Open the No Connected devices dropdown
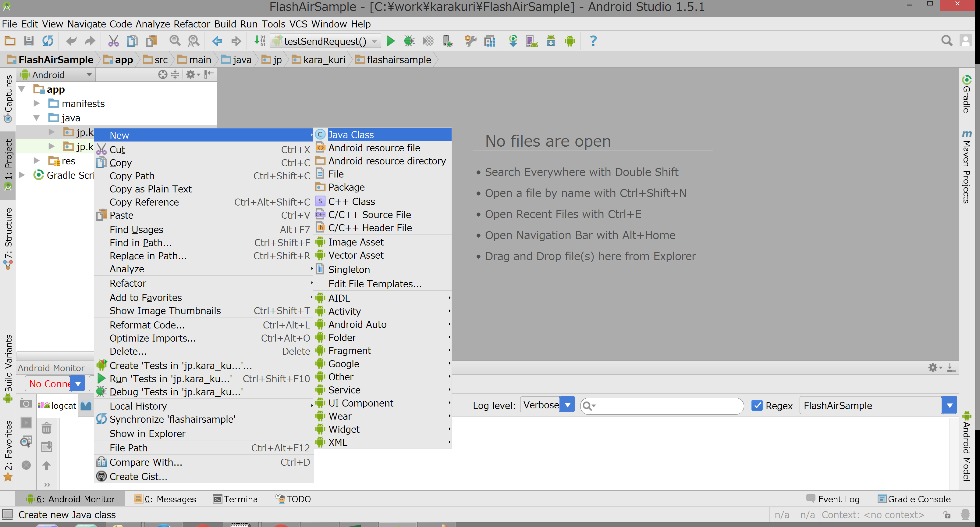This screenshot has width=980, height=527. (x=55, y=384)
